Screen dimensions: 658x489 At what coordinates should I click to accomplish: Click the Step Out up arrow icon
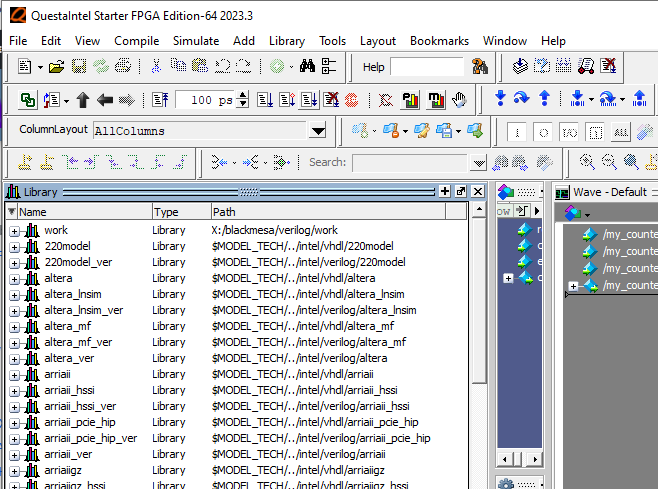pos(544,98)
